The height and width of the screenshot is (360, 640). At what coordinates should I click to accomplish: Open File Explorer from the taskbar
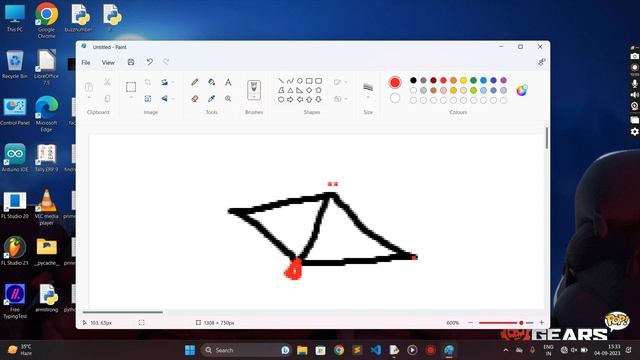[302, 350]
